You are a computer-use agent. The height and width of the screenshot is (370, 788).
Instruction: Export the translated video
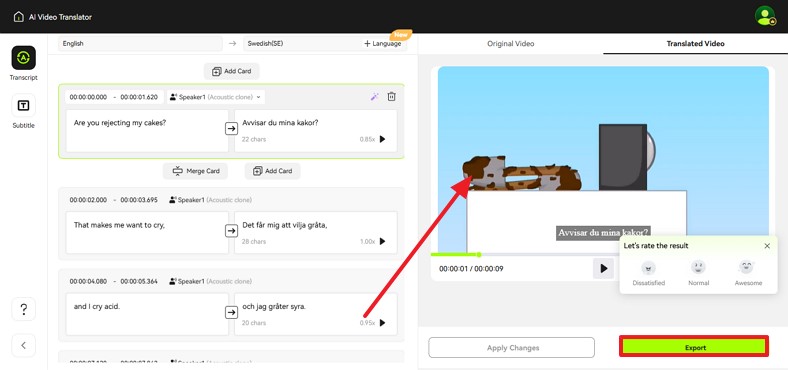point(694,347)
